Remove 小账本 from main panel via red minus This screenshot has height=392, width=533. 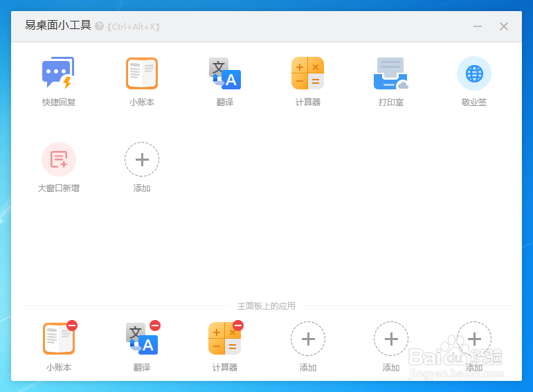point(72,326)
